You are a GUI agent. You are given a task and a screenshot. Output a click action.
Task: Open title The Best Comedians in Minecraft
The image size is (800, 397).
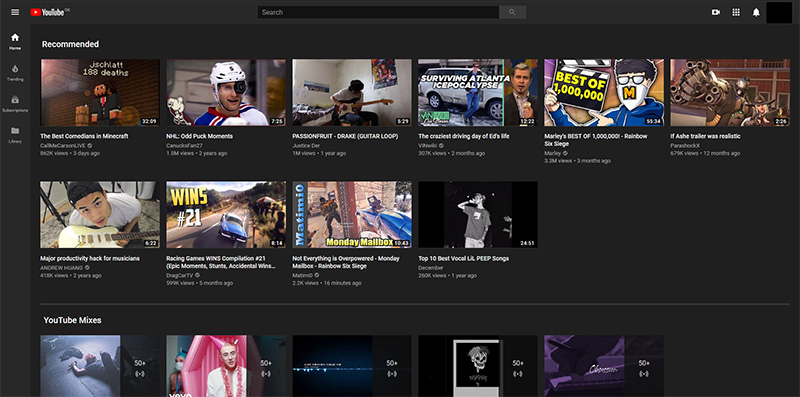(x=84, y=136)
